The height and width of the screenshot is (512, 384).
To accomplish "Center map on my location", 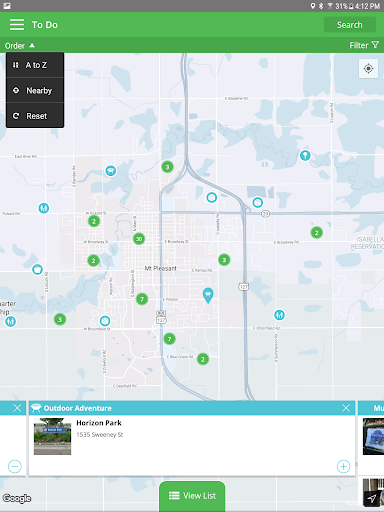I will pyautogui.click(x=368, y=69).
